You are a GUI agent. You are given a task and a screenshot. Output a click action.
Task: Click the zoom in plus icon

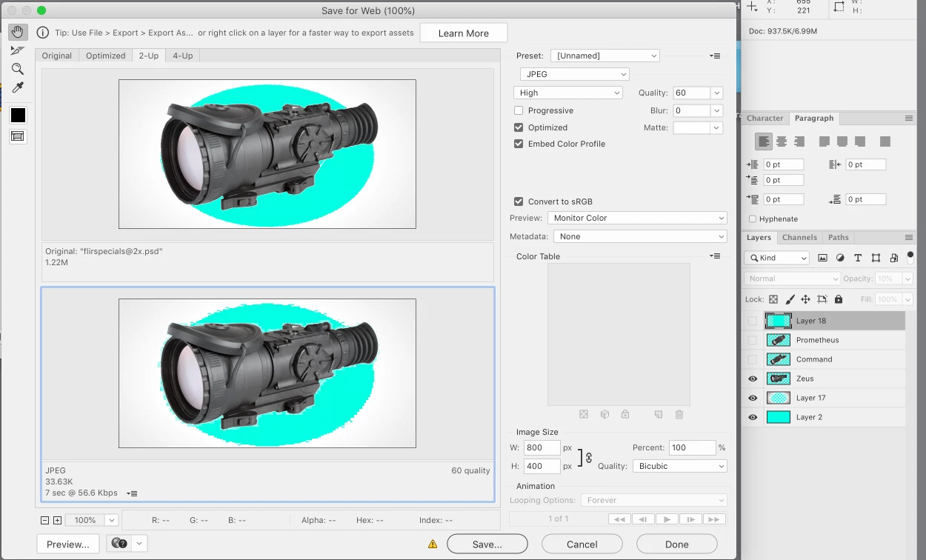click(57, 521)
